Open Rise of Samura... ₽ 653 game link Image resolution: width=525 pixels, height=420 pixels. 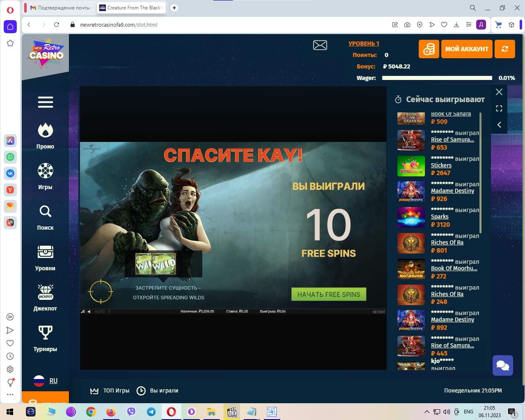[x=452, y=139]
